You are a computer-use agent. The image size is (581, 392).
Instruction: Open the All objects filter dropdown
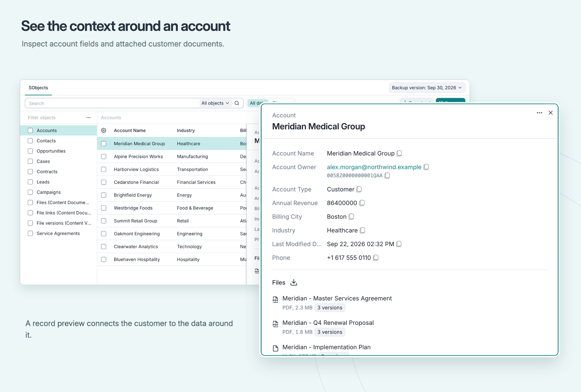tap(215, 103)
